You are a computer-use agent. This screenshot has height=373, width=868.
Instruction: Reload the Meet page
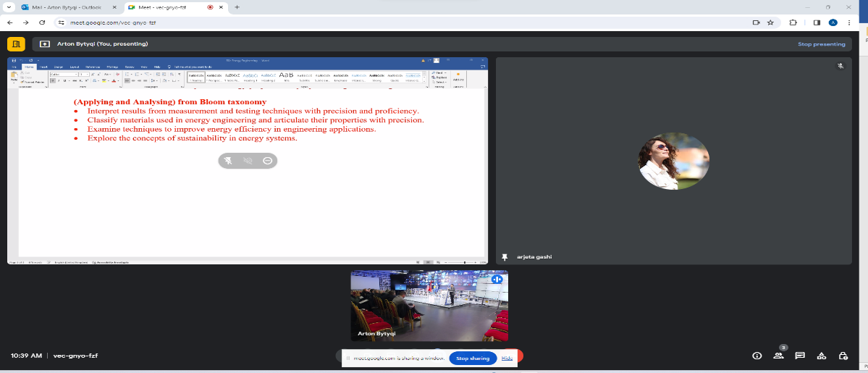pos(43,22)
